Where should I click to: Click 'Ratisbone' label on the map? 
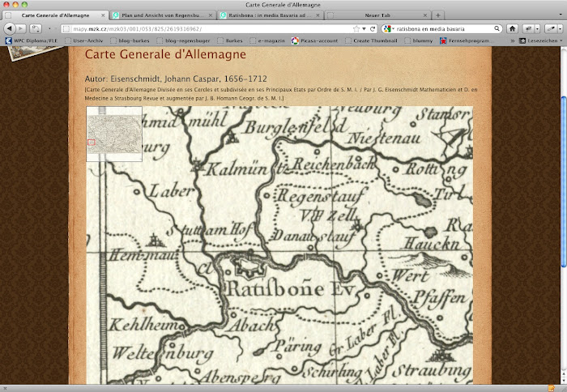point(275,289)
